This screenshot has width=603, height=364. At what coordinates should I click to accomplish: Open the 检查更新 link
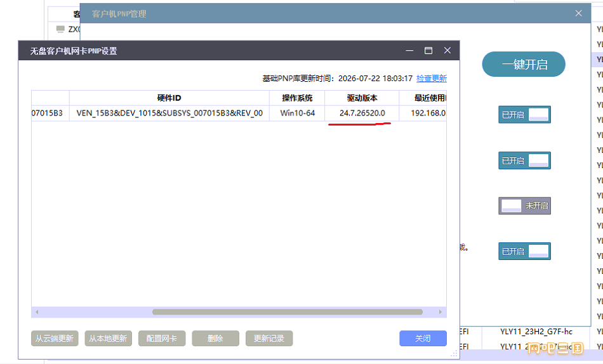[432, 79]
